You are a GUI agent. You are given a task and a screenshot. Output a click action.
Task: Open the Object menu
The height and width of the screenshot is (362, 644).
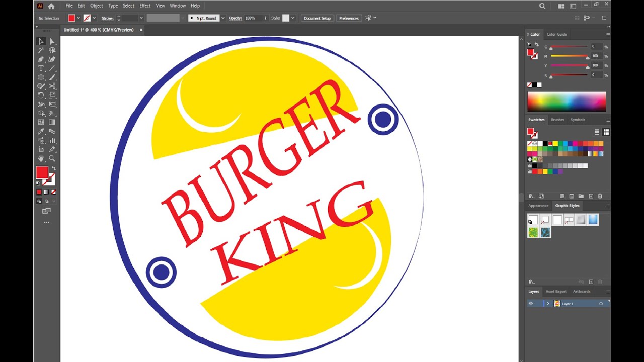97,6
